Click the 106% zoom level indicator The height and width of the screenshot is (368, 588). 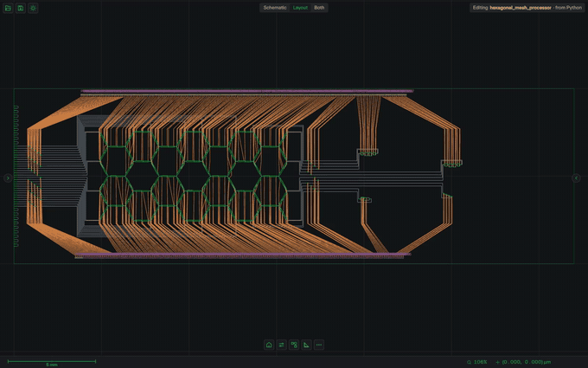pyautogui.click(x=477, y=362)
